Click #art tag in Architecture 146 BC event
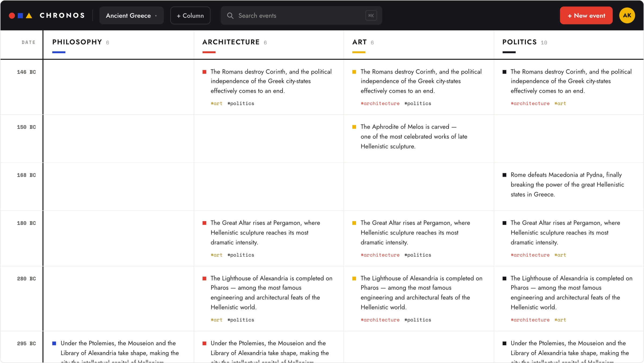 point(217,104)
